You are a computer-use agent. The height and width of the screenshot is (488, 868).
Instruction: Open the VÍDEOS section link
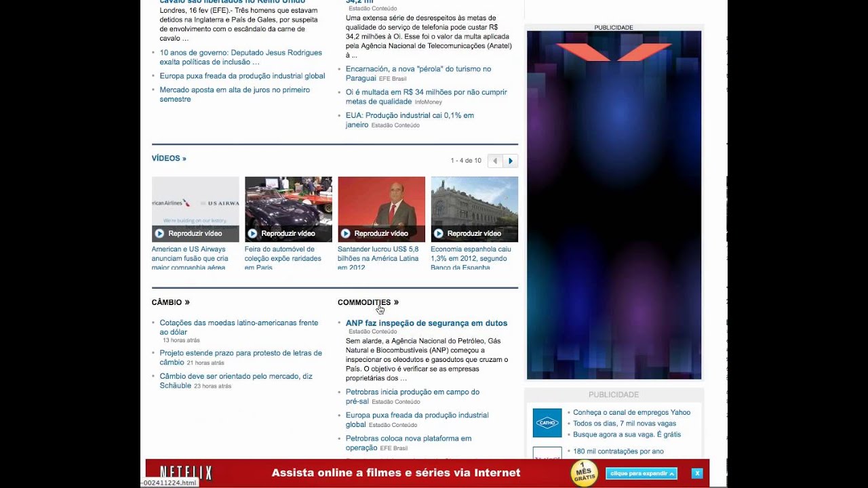(x=169, y=159)
